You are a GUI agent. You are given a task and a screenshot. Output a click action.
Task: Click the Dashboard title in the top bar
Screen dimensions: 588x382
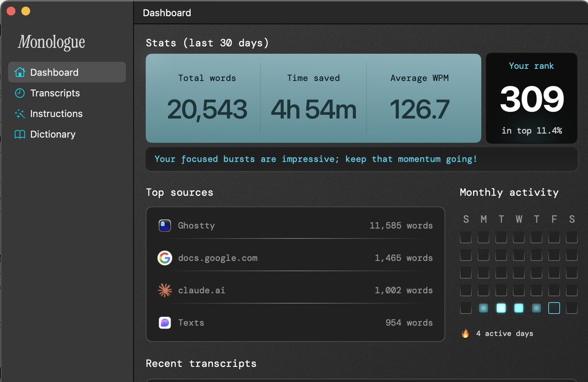pos(167,13)
